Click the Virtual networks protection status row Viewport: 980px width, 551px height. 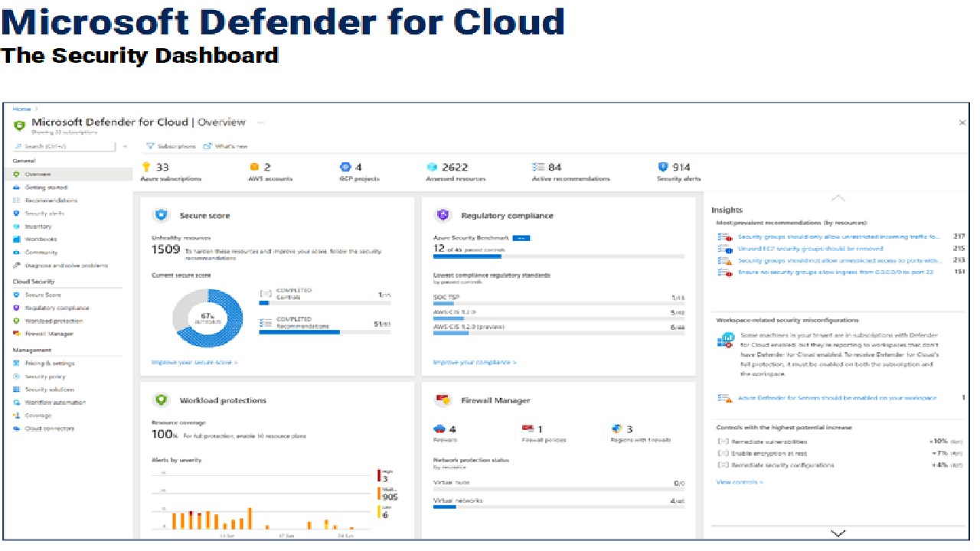[x=560, y=502]
